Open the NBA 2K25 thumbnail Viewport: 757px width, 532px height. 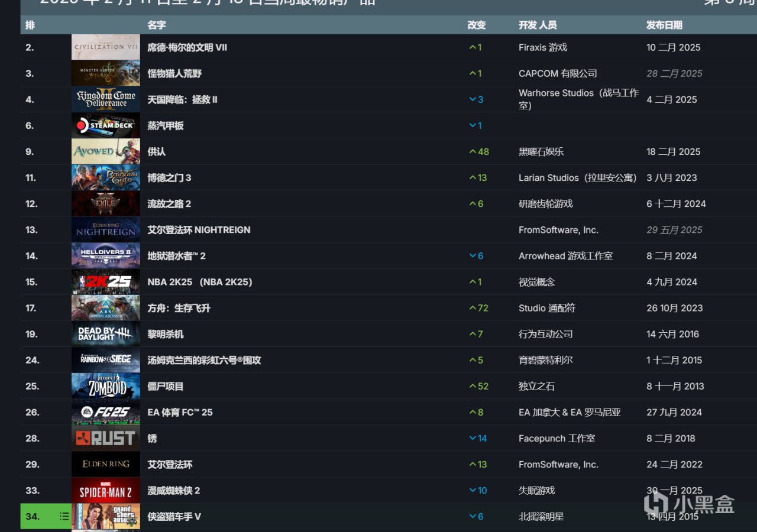coord(106,281)
